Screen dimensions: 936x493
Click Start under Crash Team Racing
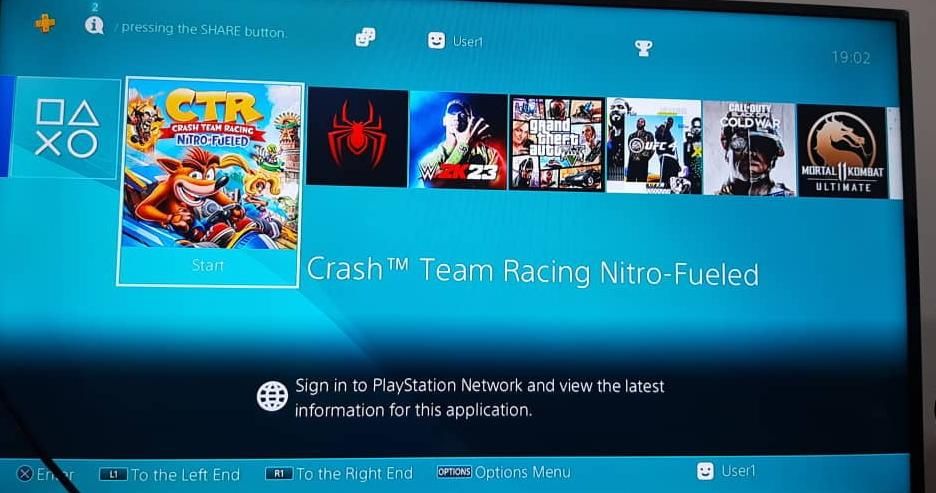[208, 265]
